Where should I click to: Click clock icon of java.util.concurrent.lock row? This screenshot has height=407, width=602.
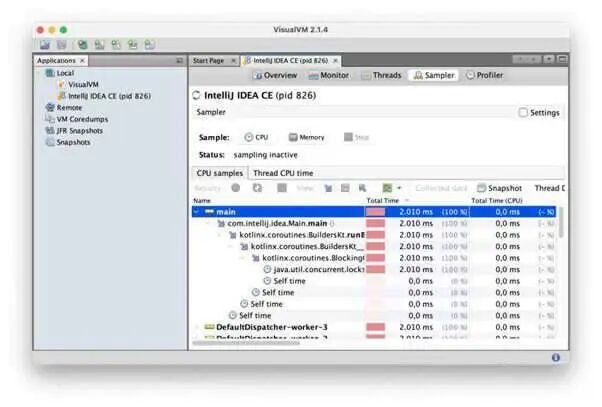coord(267,270)
